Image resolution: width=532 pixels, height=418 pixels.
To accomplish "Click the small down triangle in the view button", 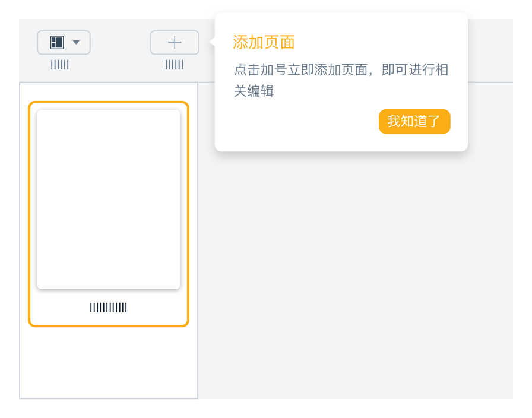I will pyautogui.click(x=75, y=42).
